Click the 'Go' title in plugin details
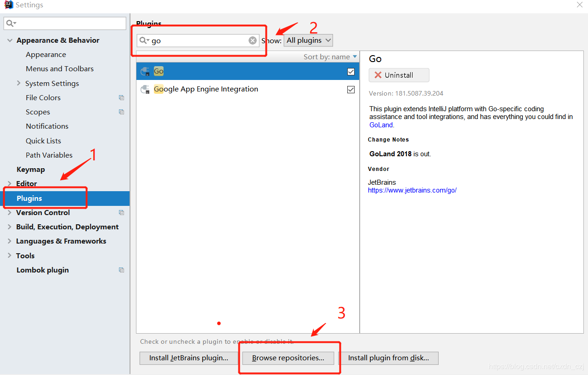The image size is (588, 375). [375, 59]
